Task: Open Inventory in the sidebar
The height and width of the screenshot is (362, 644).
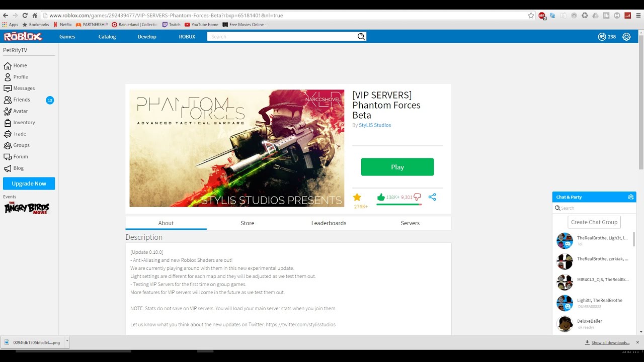Action: click(x=19, y=123)
